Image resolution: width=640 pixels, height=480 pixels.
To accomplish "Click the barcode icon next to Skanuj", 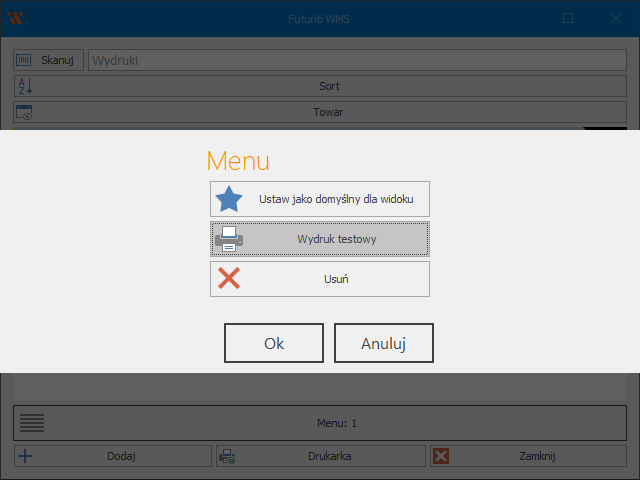I will pos(25,60).
